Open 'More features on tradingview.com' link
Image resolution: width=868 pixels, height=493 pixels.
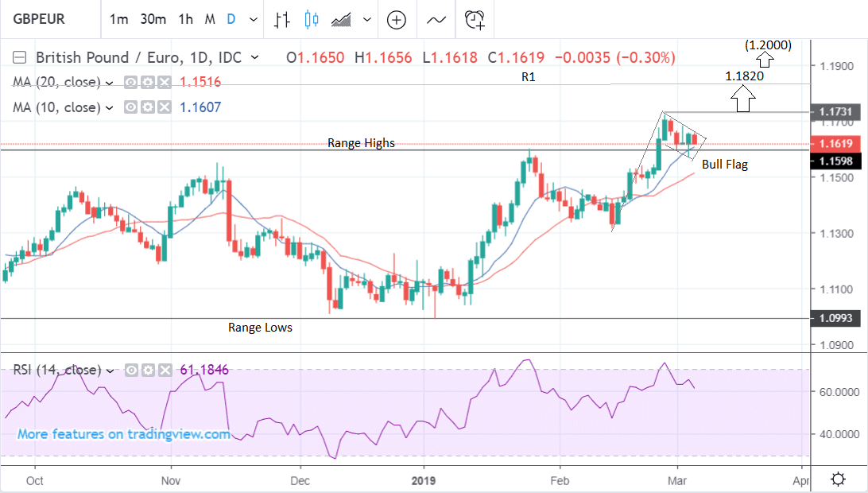123,434
